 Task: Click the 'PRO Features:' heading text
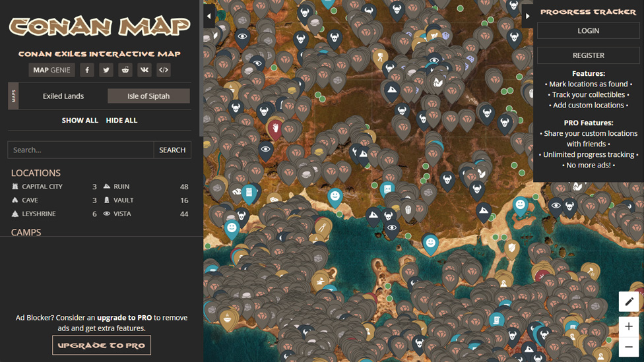[588, 123]
